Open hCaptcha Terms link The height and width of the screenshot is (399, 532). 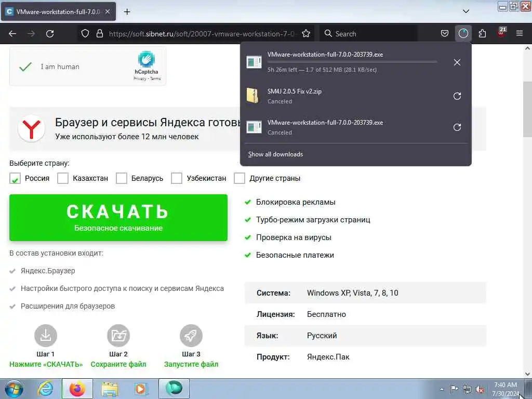pos(155,79)
